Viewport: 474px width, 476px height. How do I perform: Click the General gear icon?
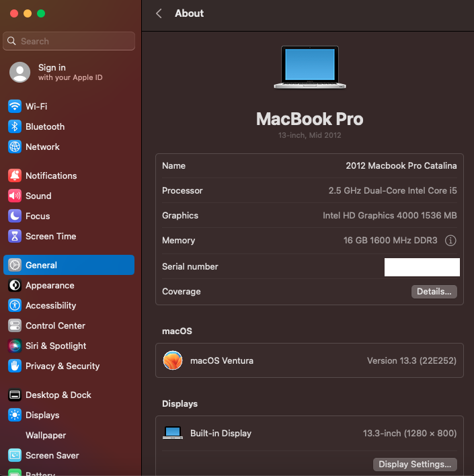point(15,265)
